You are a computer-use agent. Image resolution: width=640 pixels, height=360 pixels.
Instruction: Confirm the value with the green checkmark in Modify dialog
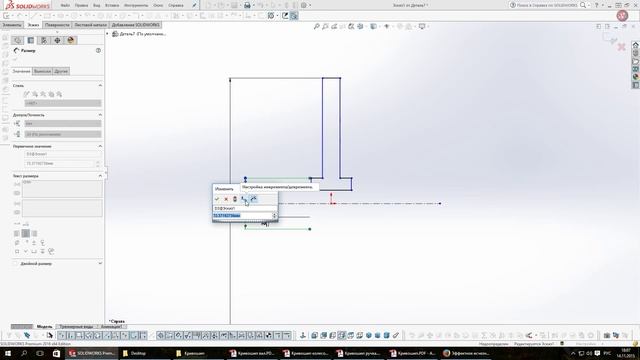pos(217,199)
